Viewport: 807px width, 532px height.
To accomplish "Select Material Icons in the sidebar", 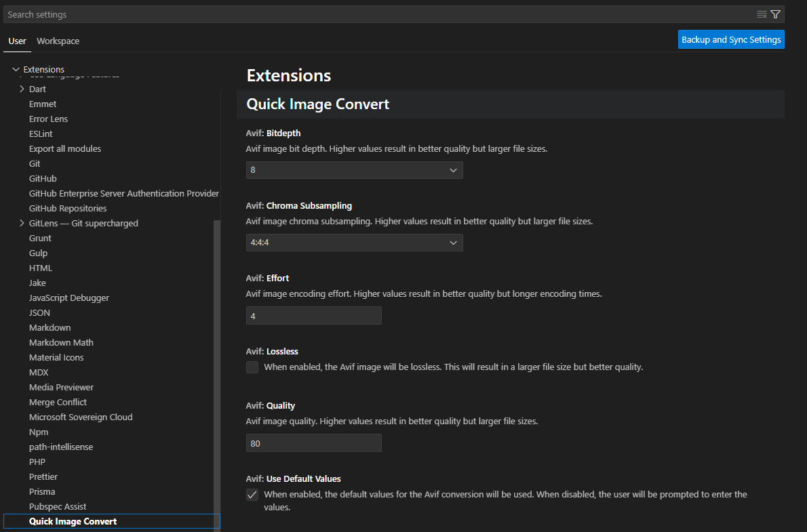I will click(x=56, y=358).
